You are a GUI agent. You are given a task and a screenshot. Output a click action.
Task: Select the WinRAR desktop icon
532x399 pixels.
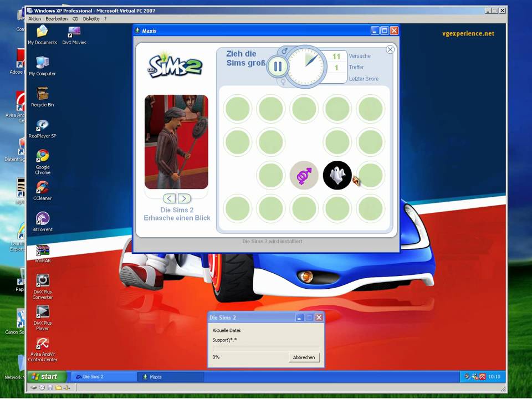click(43, 253)
